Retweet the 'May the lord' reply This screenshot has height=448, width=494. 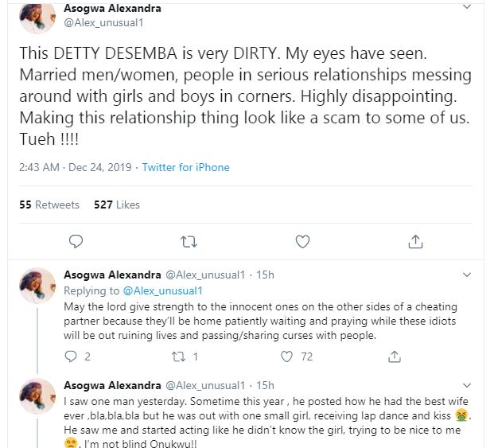tap(181, 357)
